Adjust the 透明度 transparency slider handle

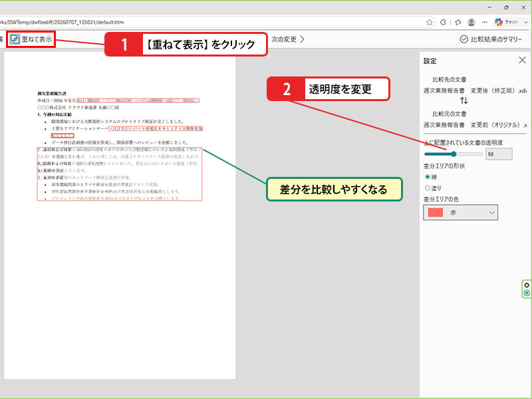(454, 154)
